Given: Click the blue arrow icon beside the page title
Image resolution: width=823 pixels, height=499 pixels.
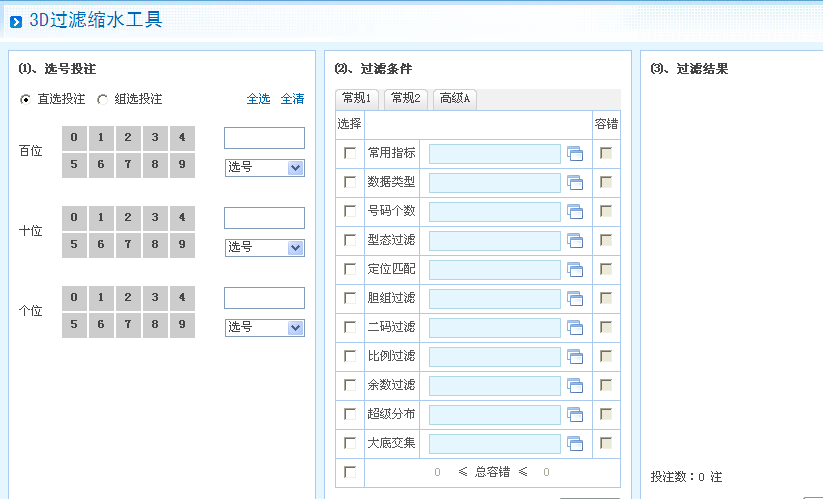Looking at the screenshot, I should (16, 22).
